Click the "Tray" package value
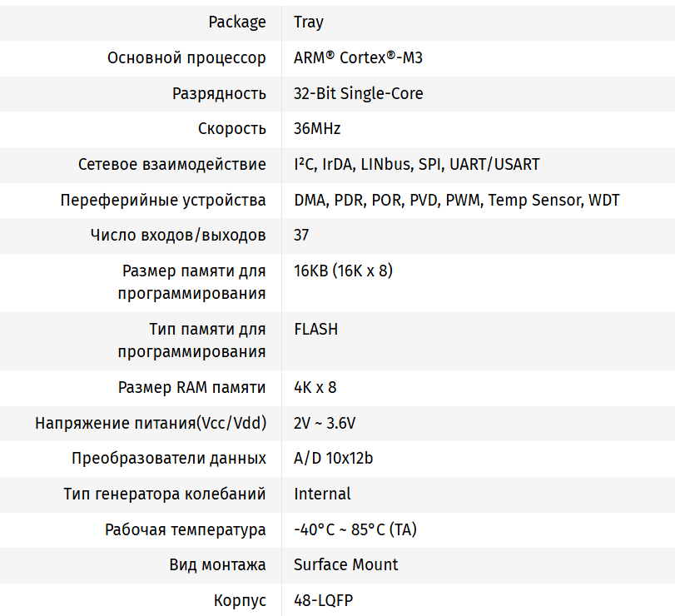 [309, 22]
